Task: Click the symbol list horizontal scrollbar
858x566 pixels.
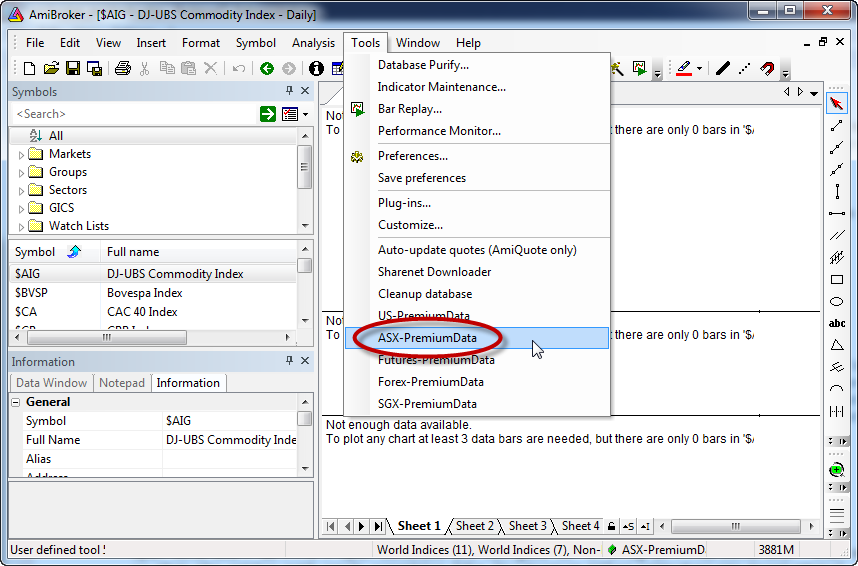Action: tap(107, 337)
